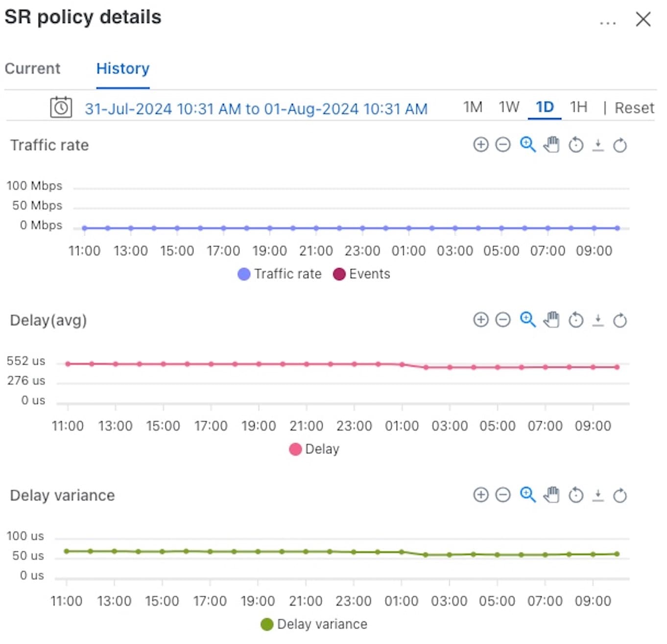The width and height of the screenshot is (667, 644).
Task: Choose the 1M time range
Action: click(x=473, y=107)
